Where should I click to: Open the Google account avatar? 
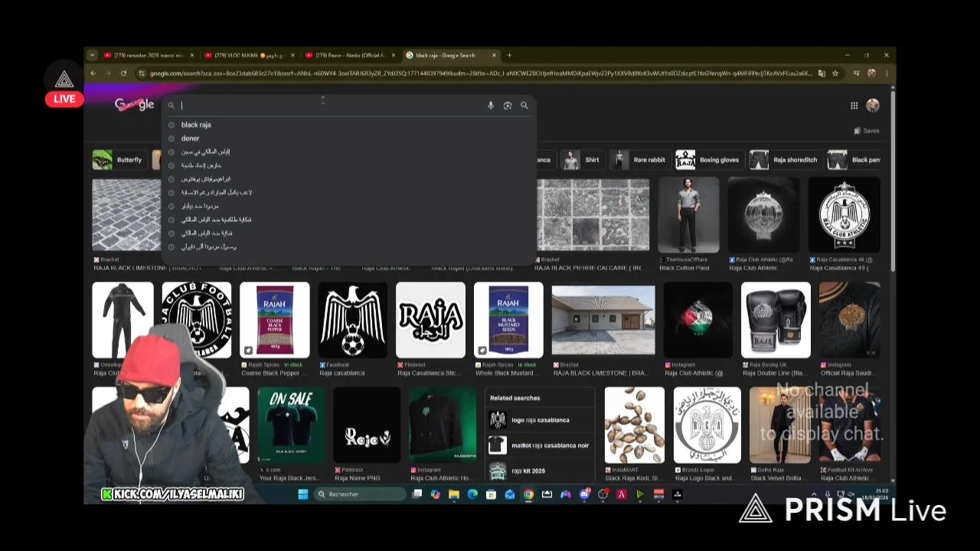(873, 106)
